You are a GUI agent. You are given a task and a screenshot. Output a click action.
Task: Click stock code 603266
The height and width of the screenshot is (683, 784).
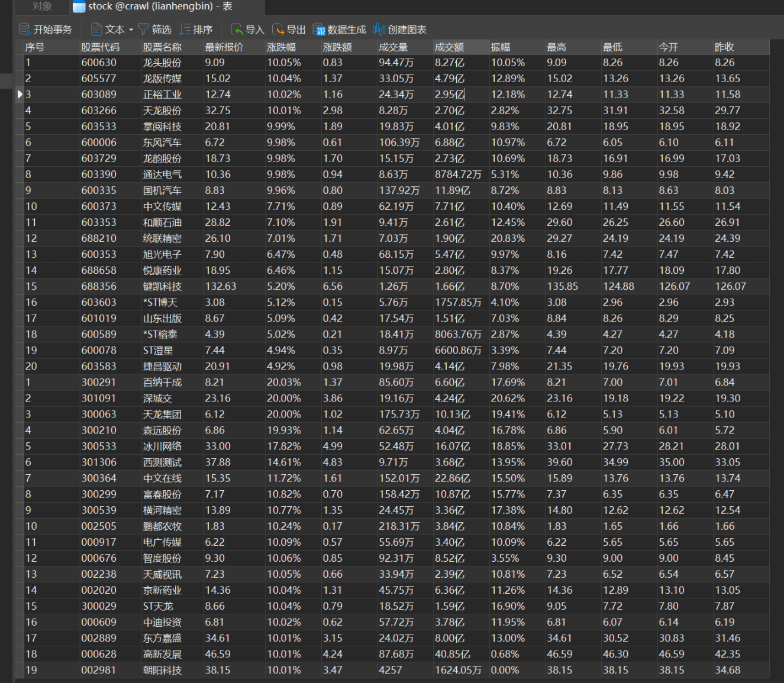pos(110,110)
